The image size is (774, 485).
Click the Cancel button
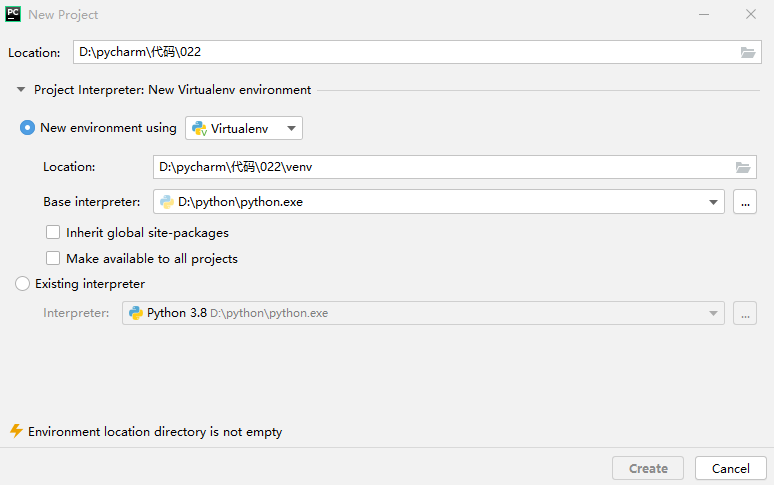pos(731,468)
